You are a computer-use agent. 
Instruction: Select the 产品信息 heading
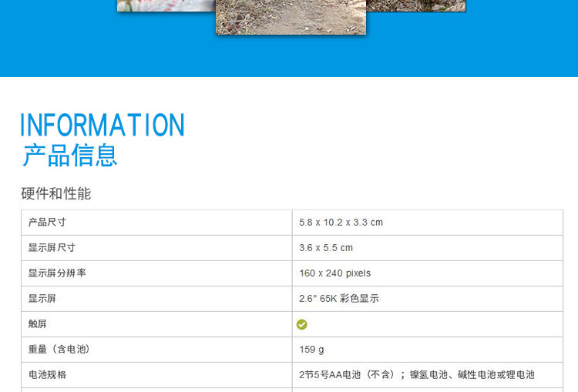click(x=69, y=156)
